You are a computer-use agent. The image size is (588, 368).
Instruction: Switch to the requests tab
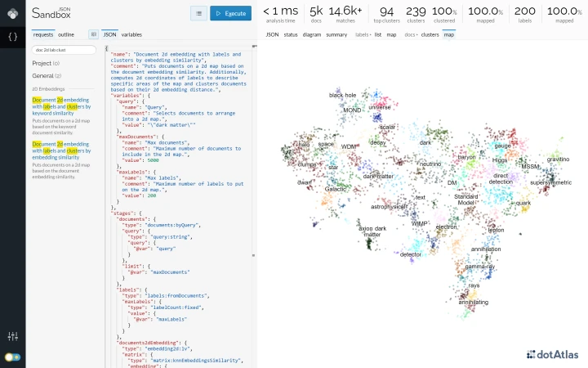[43, 34]
